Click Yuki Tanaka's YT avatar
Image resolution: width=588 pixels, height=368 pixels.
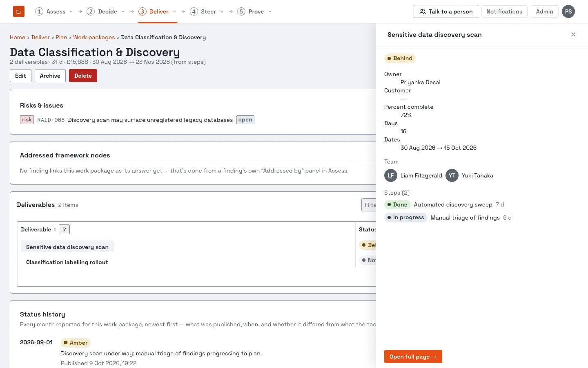(452, 175)
